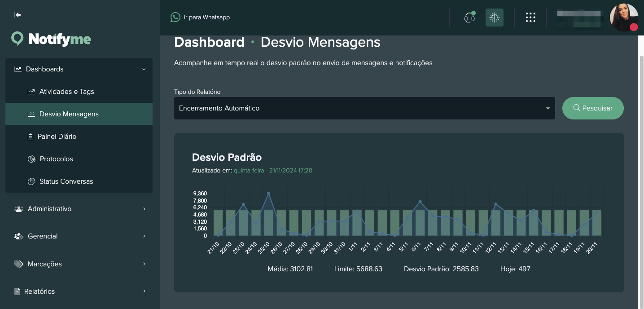Expand the Administrativo section chevron
Viewport: 644px width, 309px height.
pyautogui.click(x=144, y=209)
